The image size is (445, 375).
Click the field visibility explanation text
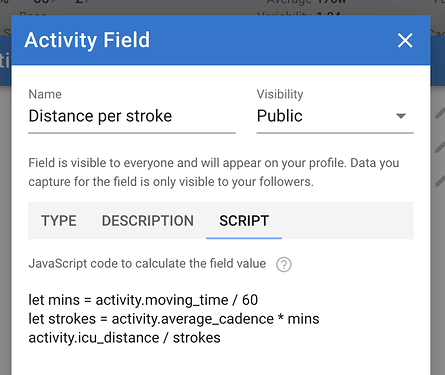214,172
